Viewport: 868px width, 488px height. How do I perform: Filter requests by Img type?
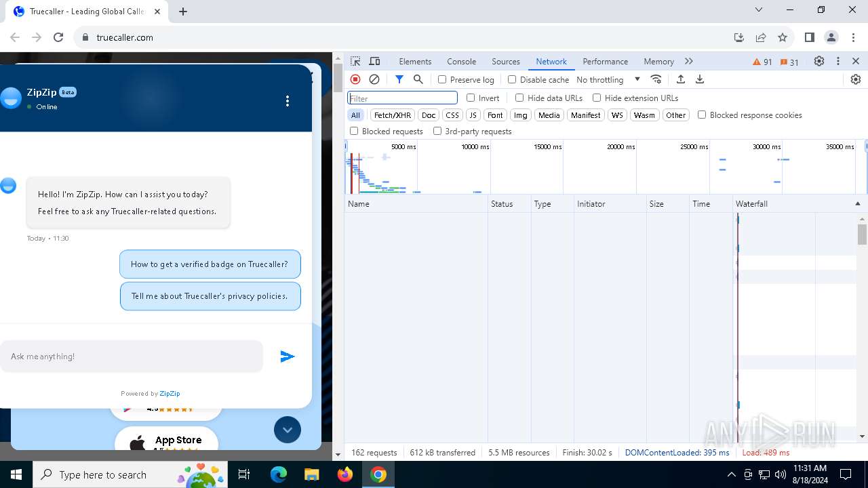click(x=520, y=115)
